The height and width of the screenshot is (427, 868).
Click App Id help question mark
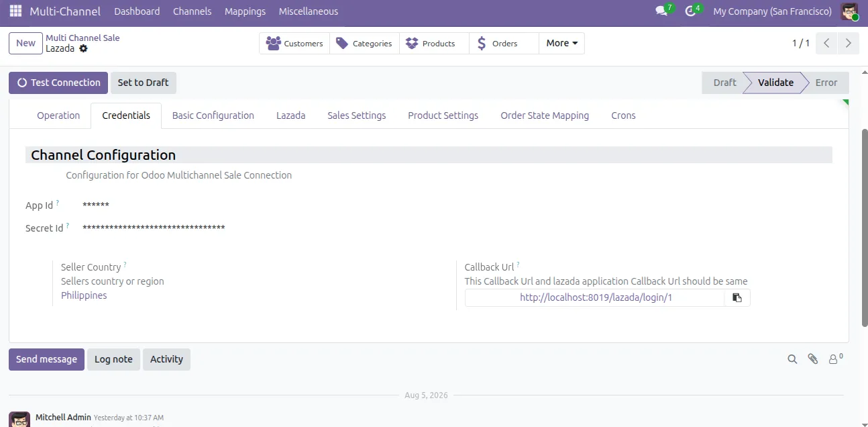58,202
